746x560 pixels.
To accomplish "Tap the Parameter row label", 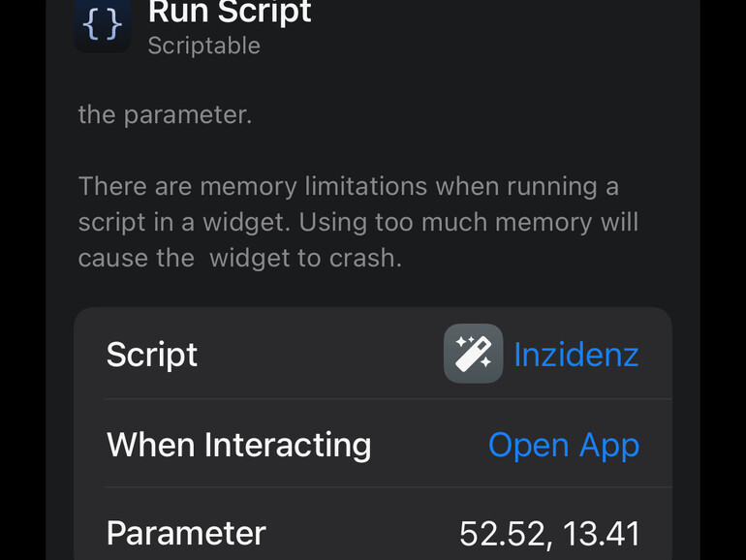I will tap(186, 534).
